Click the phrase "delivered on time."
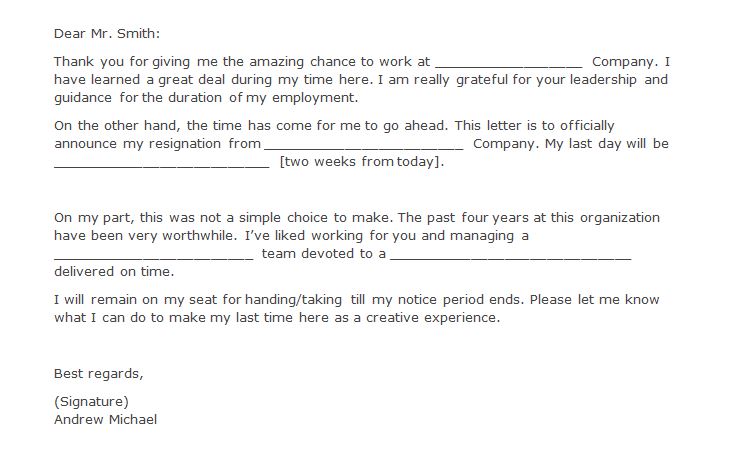Screen dimensions: 749x463 point(114,271)
